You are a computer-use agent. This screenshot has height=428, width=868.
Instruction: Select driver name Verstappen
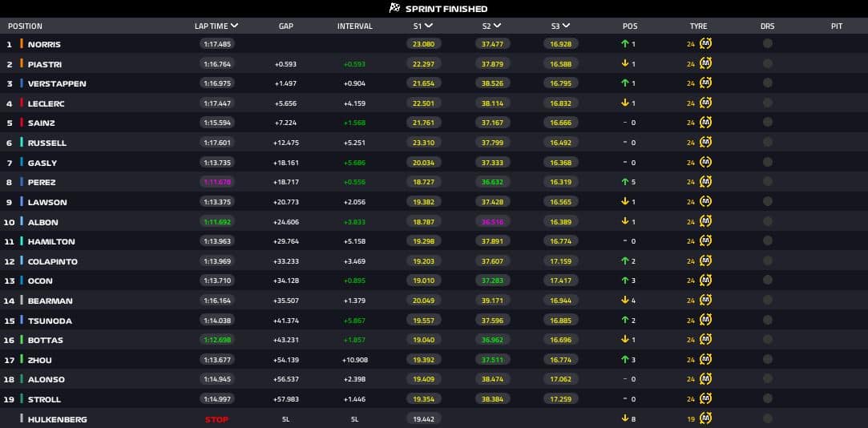57,83
